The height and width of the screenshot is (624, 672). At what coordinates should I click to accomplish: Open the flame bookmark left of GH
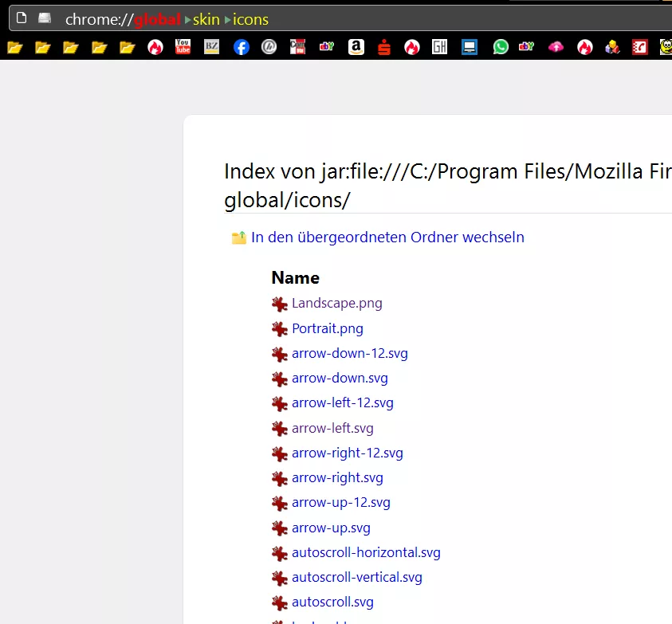point(412,47)
